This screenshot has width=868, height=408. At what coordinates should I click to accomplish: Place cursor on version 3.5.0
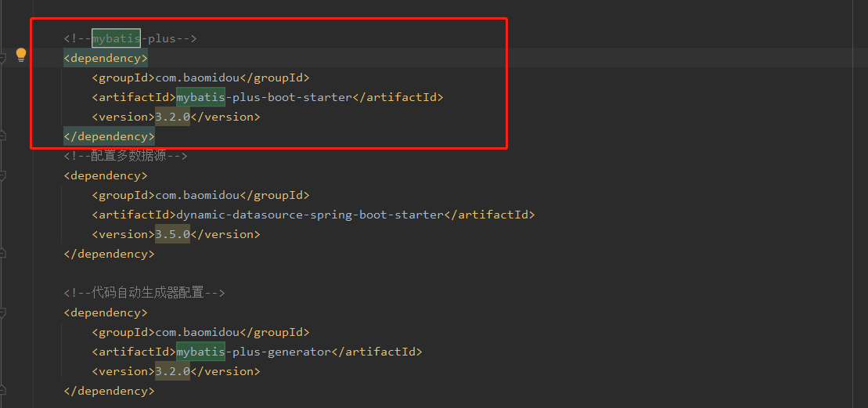click(x=172, y=234)
